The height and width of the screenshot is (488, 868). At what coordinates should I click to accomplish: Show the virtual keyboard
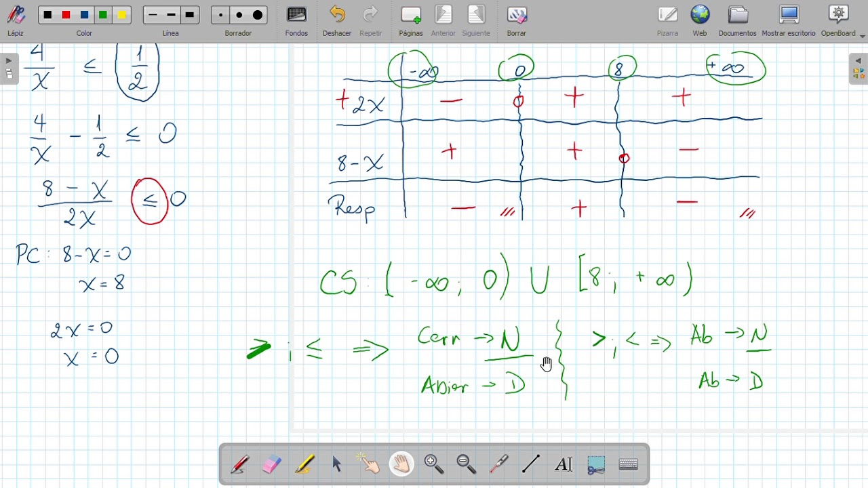click(x=629, y=464)
